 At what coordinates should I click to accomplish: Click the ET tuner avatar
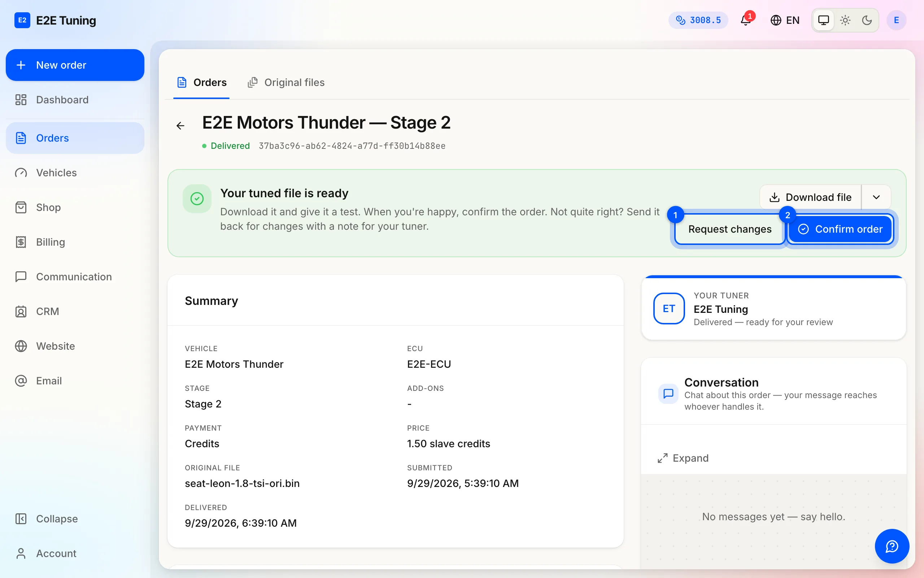pos(669,309)
